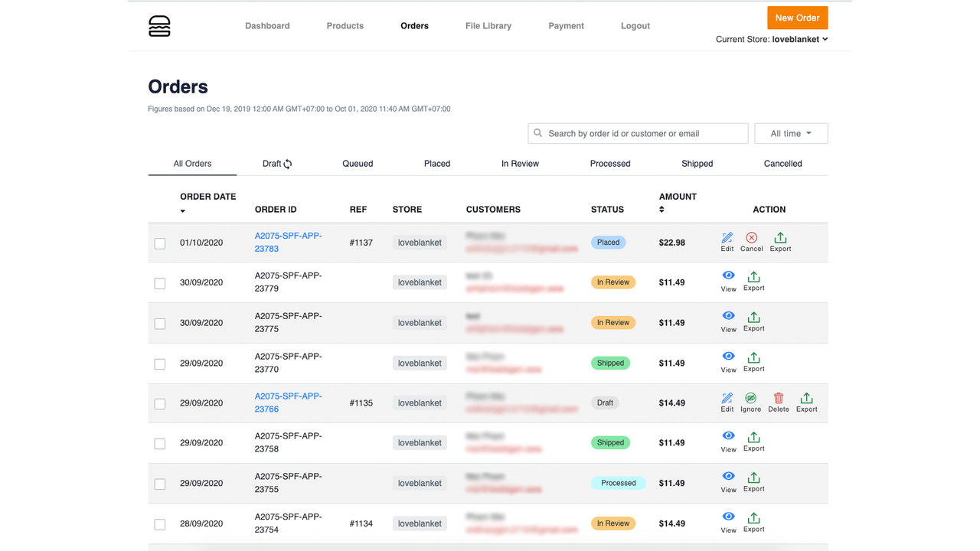Click inside the order search field

coord(638,133)
